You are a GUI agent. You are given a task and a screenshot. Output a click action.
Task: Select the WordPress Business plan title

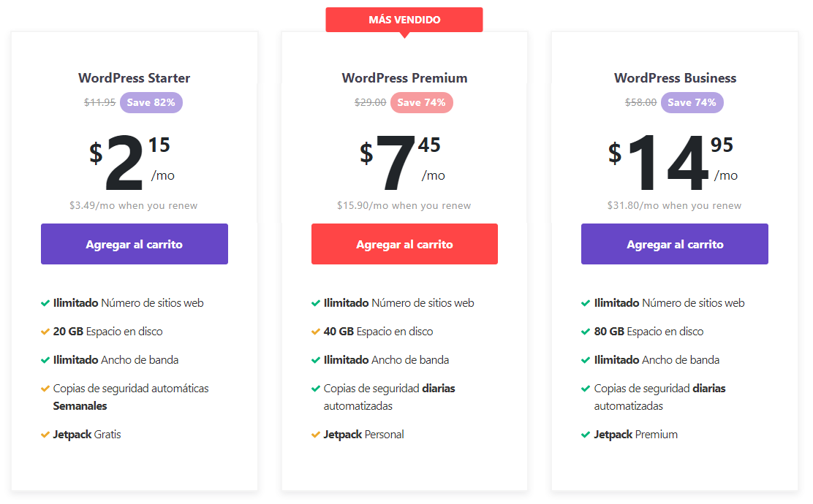click(x=675, y=77)
